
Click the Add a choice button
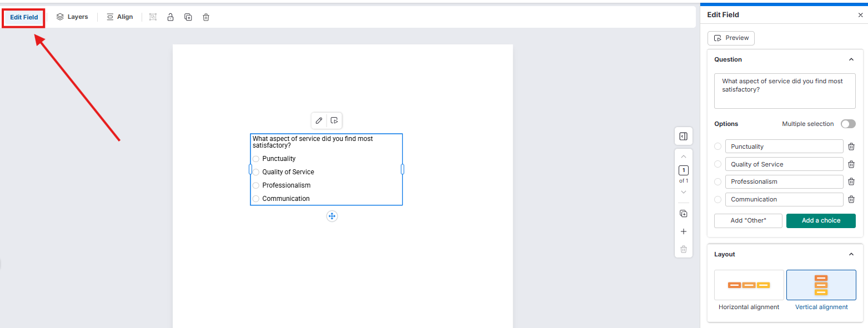click(821, 220)
